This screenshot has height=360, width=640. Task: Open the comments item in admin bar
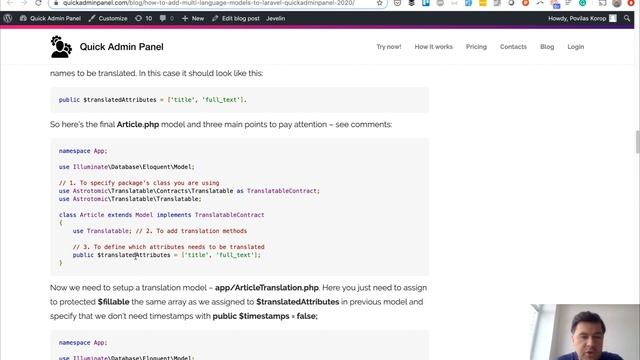pyautogui.click(x=167, y=18)
